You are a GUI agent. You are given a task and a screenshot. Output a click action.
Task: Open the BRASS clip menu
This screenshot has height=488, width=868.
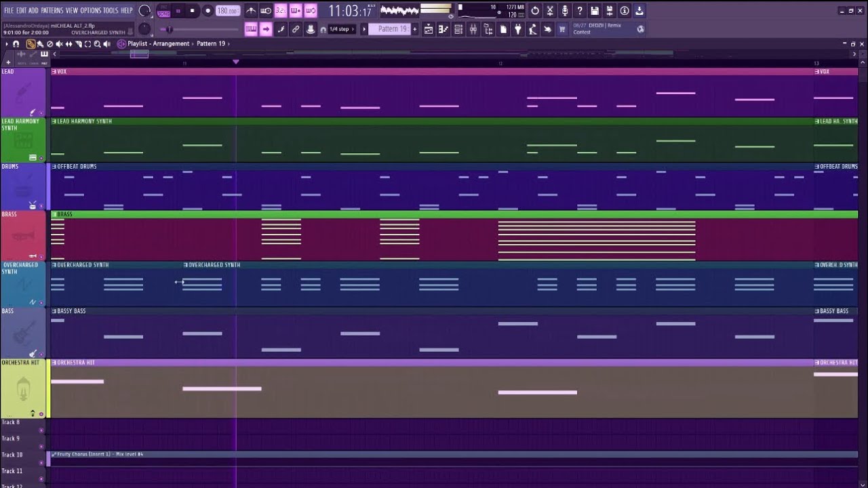[x=54, y=215]
